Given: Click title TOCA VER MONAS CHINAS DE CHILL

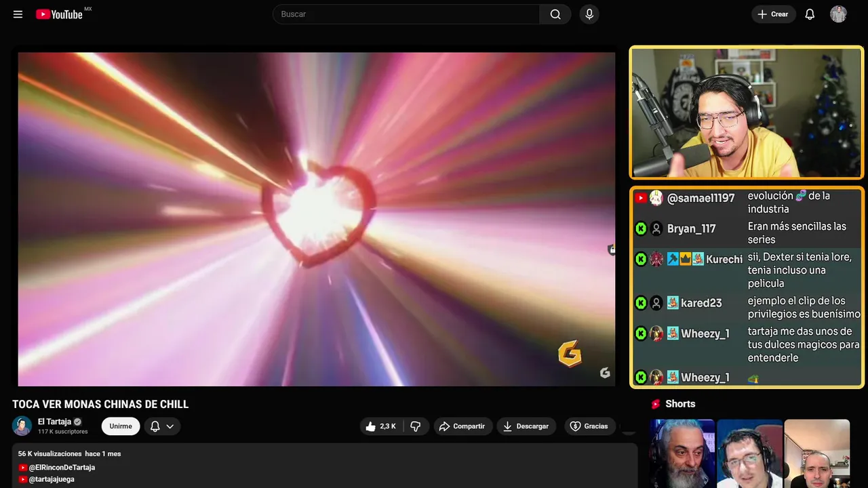Looking at the screenshot, I should coord(100,405).
